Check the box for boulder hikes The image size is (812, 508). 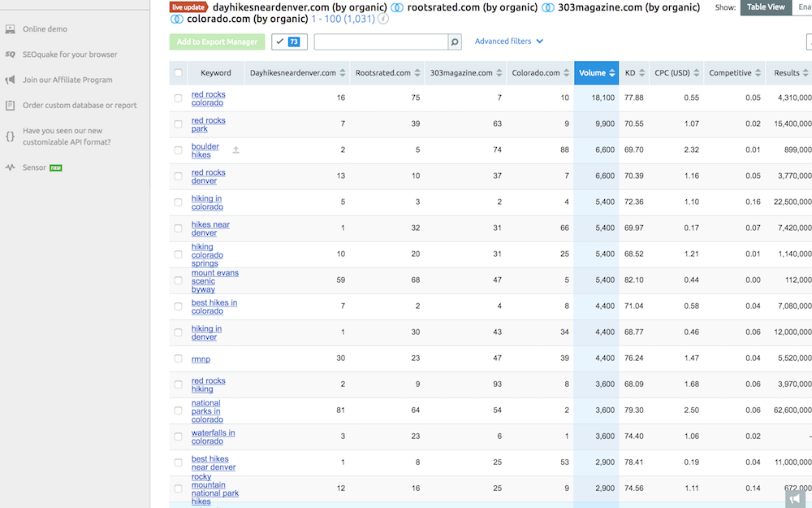[x=178, y=150]
